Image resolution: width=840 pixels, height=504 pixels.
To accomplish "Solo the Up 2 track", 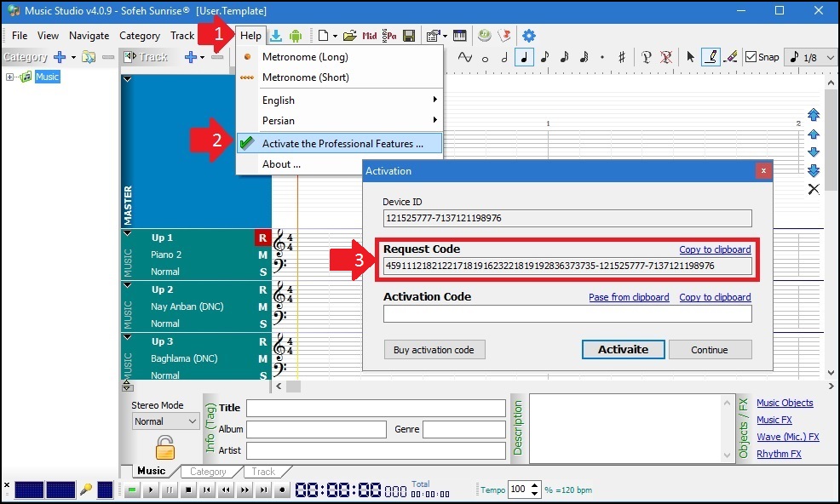I will coord(263,324).
